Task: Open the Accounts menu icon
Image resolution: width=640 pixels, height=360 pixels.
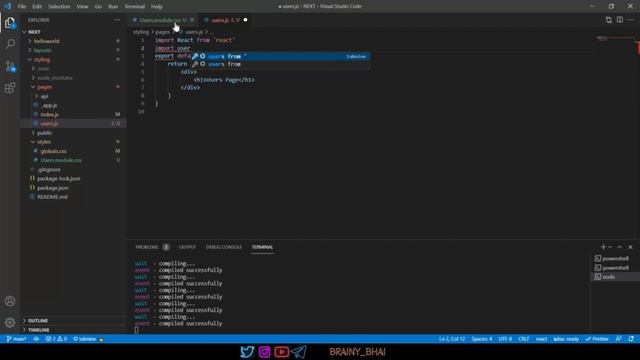Action: click(x=10, y=301)
